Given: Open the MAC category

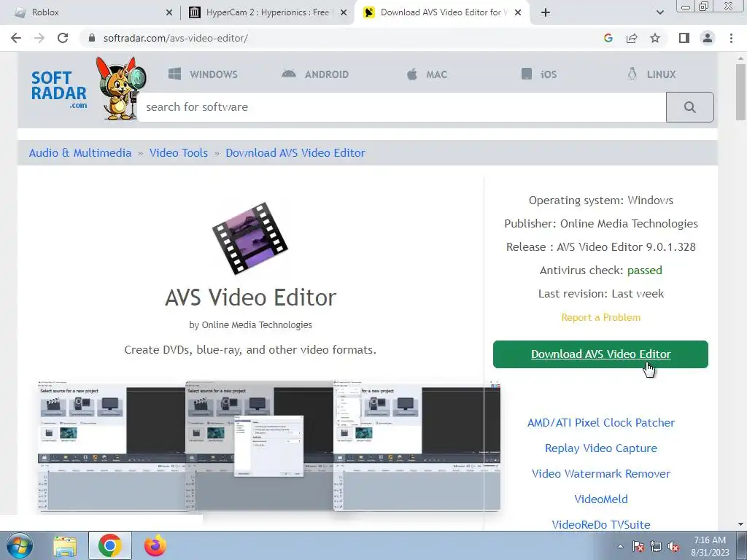Looking at the screenshot, I should [427, 74].
